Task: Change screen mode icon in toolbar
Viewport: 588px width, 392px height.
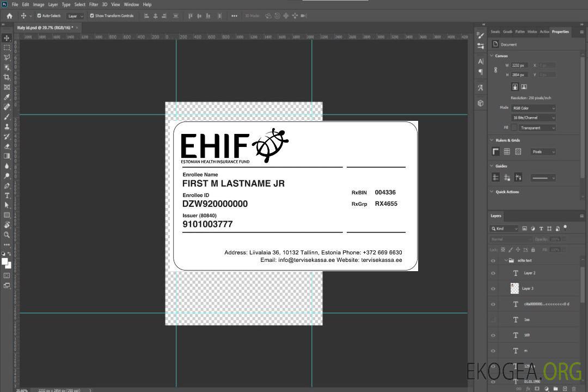Action: tap(7, 285)
